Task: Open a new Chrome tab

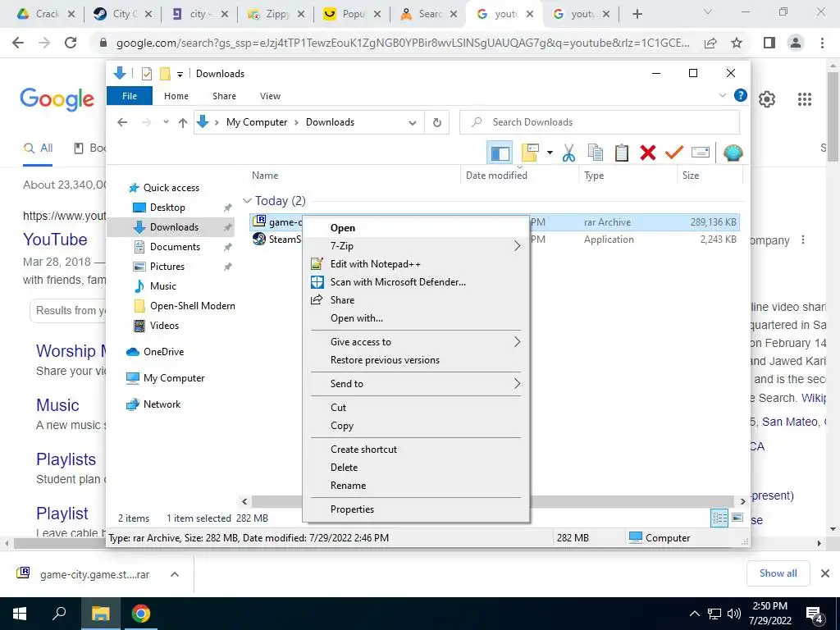Action: (637, 14)
